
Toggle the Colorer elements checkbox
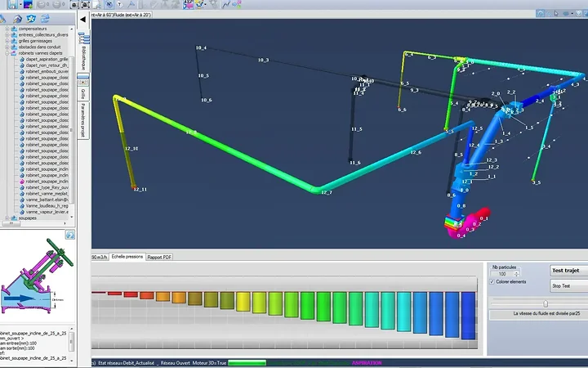(492, 281)
